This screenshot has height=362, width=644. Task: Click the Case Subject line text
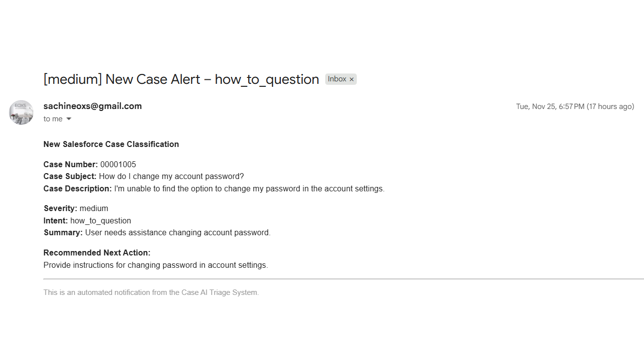pyautogui.click(x=171, y=176)
